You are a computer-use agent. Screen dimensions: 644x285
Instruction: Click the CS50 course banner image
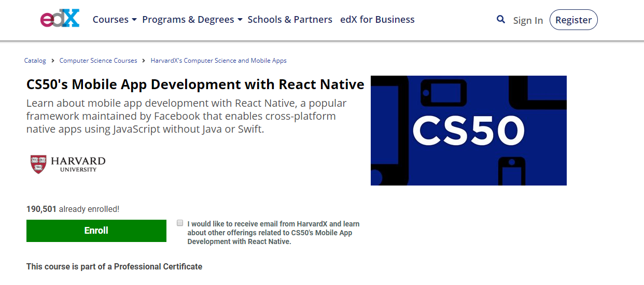point(469,131)
